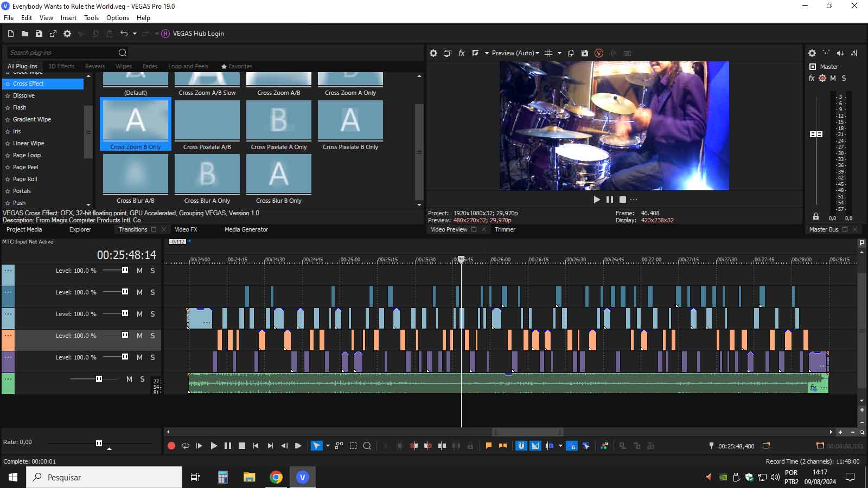Insert a region with double flag icon
Image resolution: width=868 pixels, height=488 pixels.
503,446
